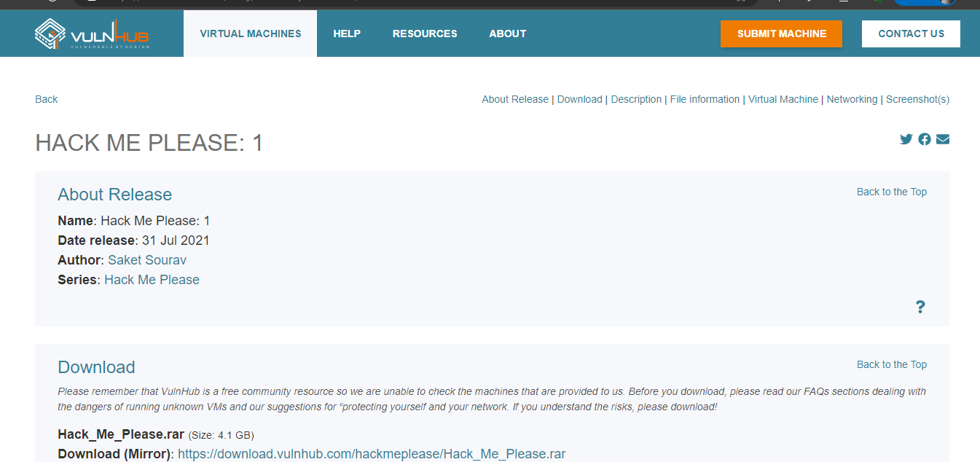Click the question mark help icon

920,307
